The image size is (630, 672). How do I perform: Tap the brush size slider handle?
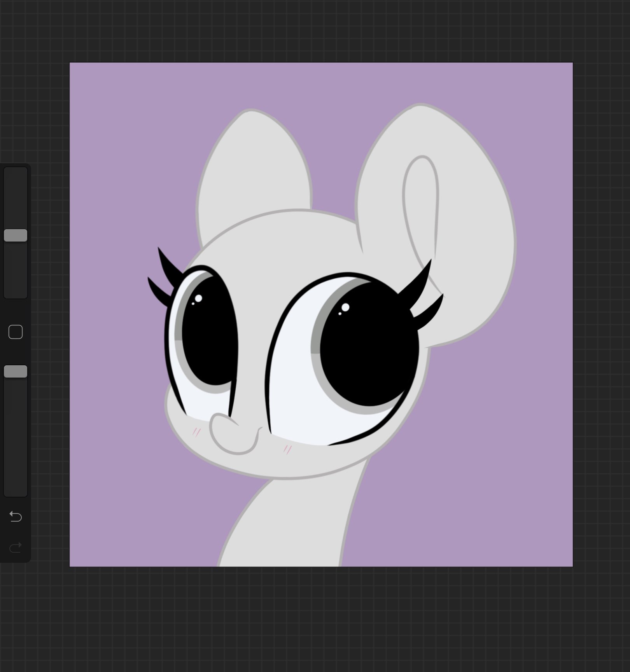16,235
